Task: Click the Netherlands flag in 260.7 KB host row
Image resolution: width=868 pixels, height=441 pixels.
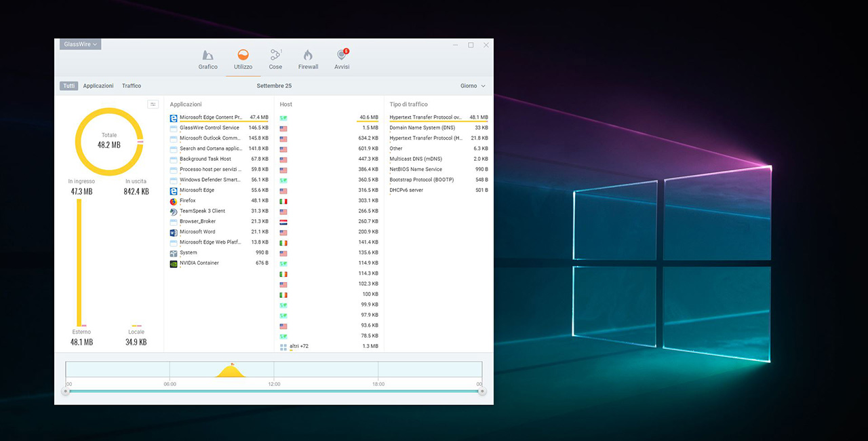Action: coord(283,222)
